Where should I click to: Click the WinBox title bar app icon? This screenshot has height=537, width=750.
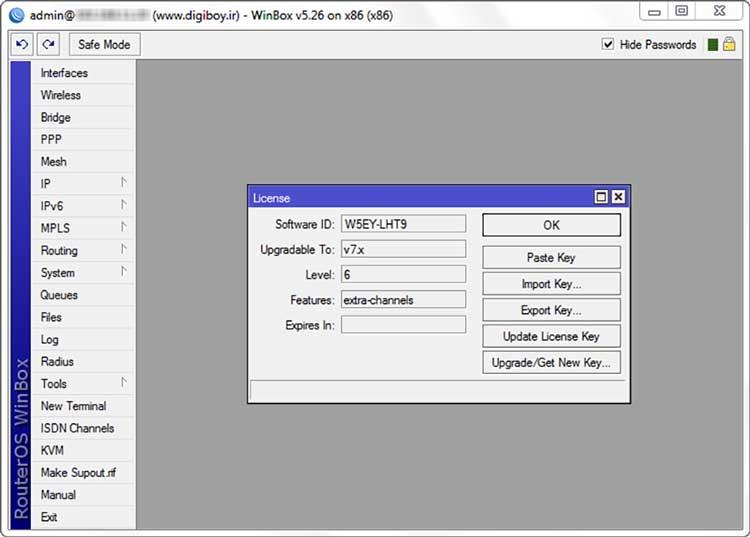click(16, 12)
